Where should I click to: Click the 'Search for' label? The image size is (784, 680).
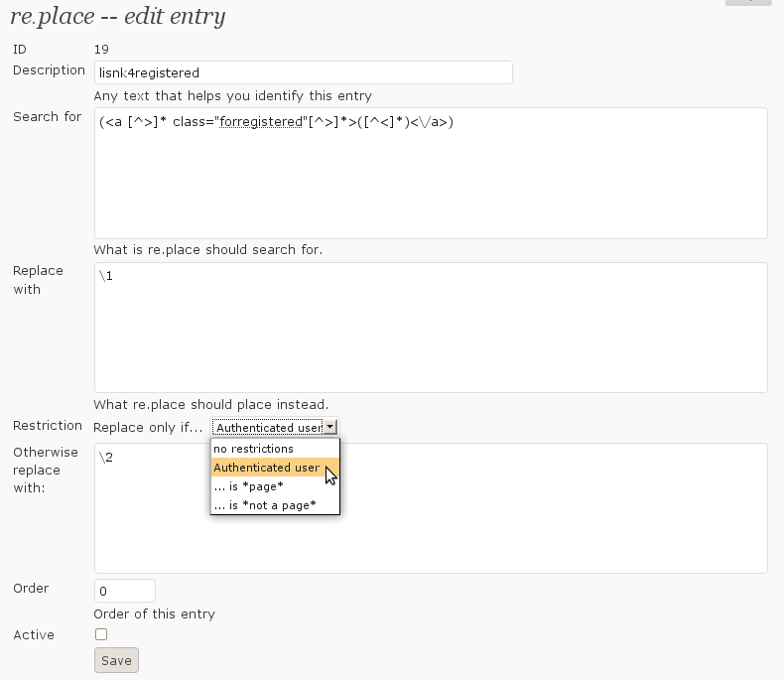pos(47,117)
